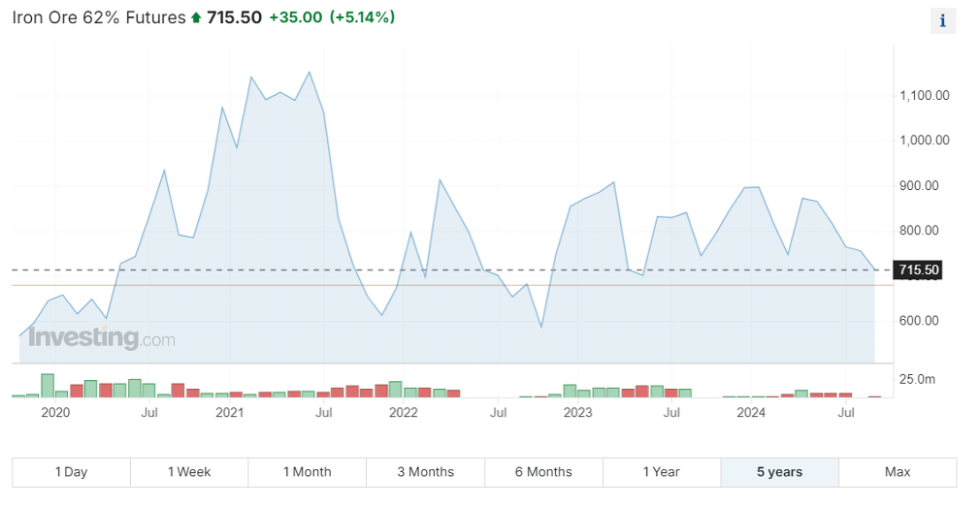Click the Investing.com watermark logo

[102, 338]
